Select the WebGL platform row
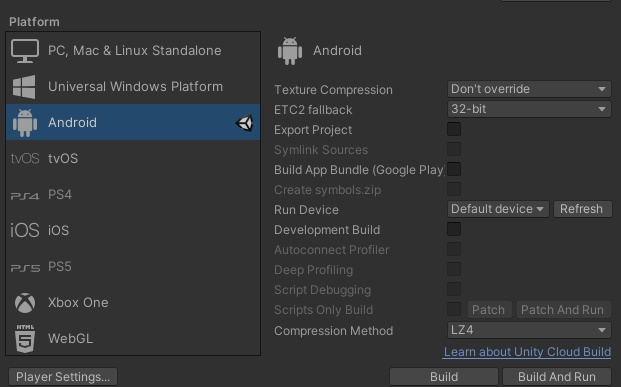This screenshot has width=621, height=387. coord(133,338)
